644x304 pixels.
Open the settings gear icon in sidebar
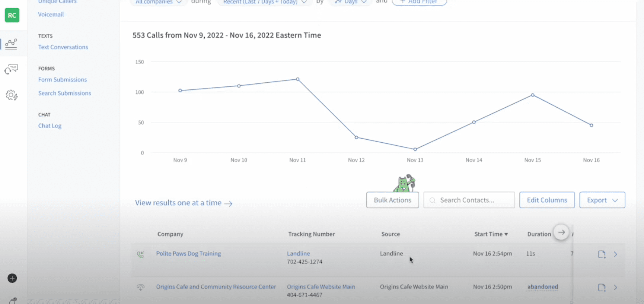12,95
